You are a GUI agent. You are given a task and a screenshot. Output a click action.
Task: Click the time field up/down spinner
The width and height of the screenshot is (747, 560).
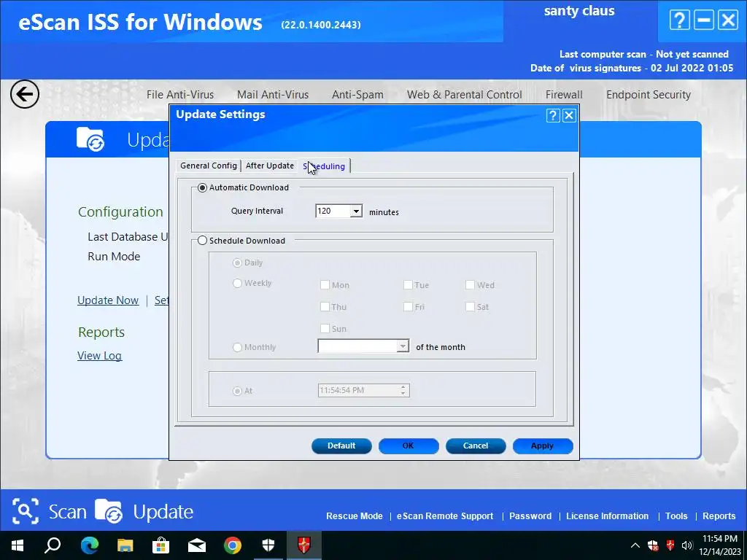(x=403, y=391)
